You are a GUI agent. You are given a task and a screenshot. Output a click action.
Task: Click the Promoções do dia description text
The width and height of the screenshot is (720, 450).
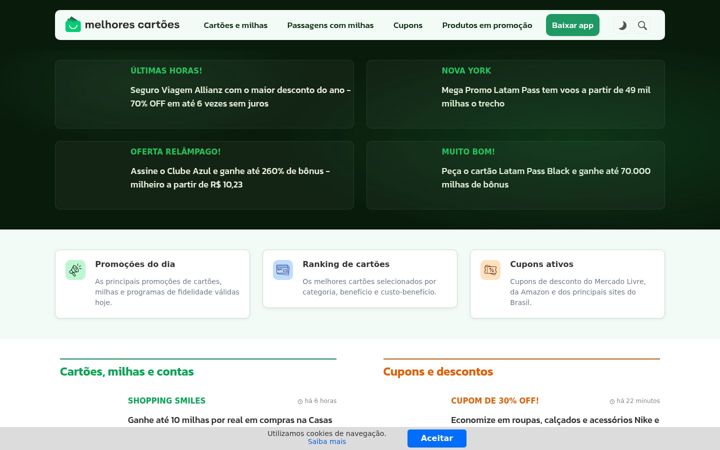pos(167,292)
